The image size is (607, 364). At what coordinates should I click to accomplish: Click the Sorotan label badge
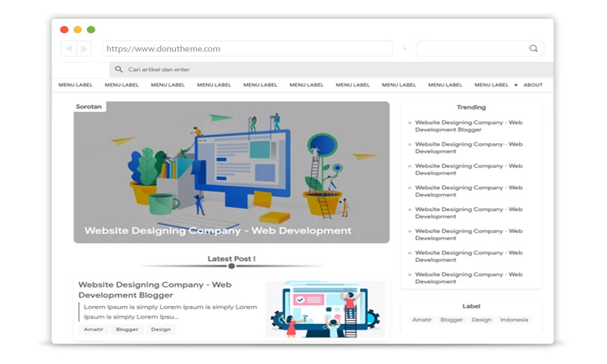tap(89, 107)
